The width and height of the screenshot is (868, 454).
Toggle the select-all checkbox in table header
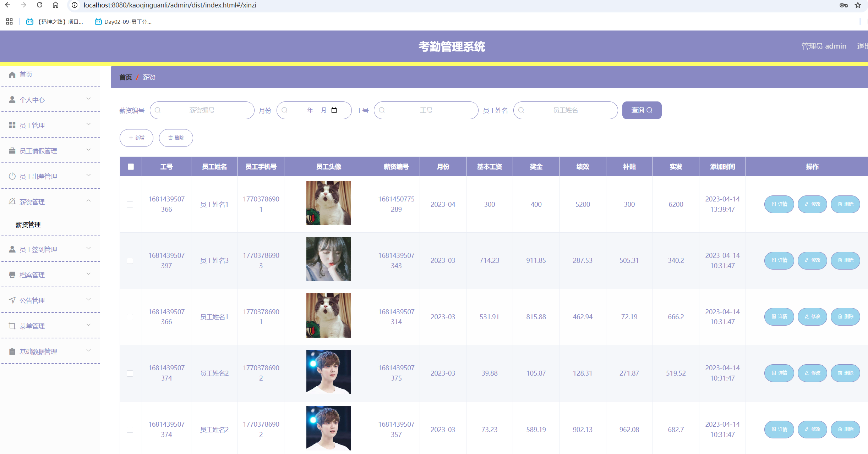pos(131,167)
